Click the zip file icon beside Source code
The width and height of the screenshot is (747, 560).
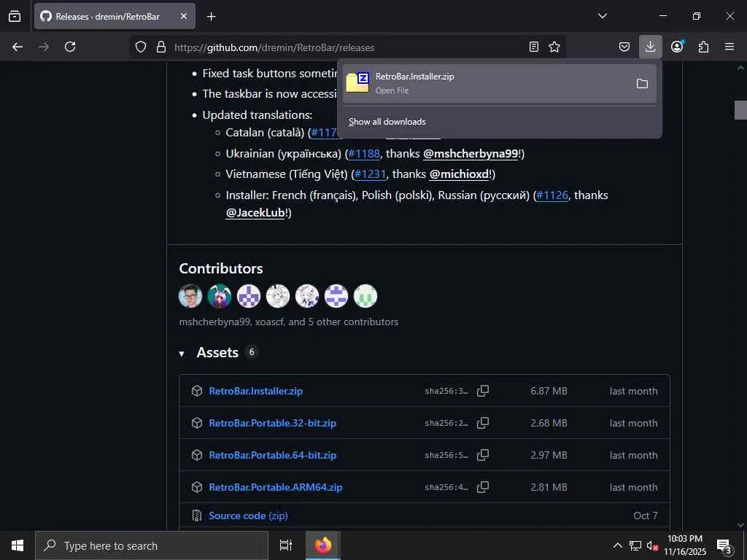point(197,516)
